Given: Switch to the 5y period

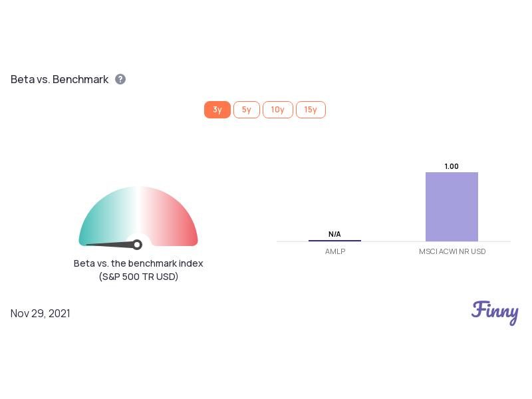Looking at the screenshot, I should (x=247, y=110).
